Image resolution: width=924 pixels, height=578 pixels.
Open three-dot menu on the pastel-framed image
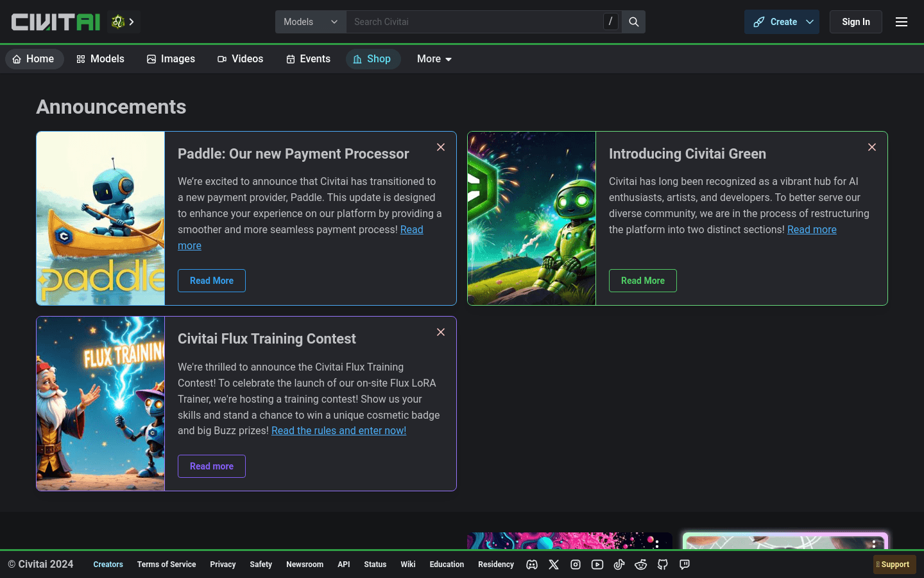(874, 543)
